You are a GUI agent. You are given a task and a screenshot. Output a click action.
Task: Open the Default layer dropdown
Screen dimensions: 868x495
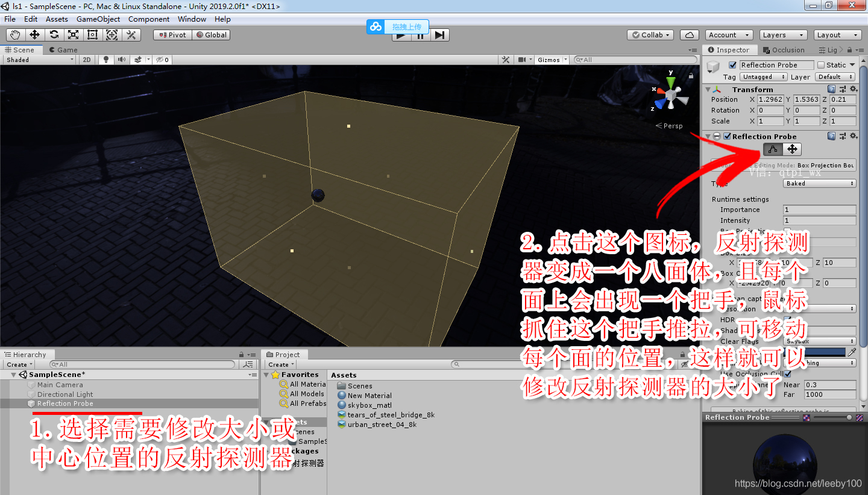(835, 77)
